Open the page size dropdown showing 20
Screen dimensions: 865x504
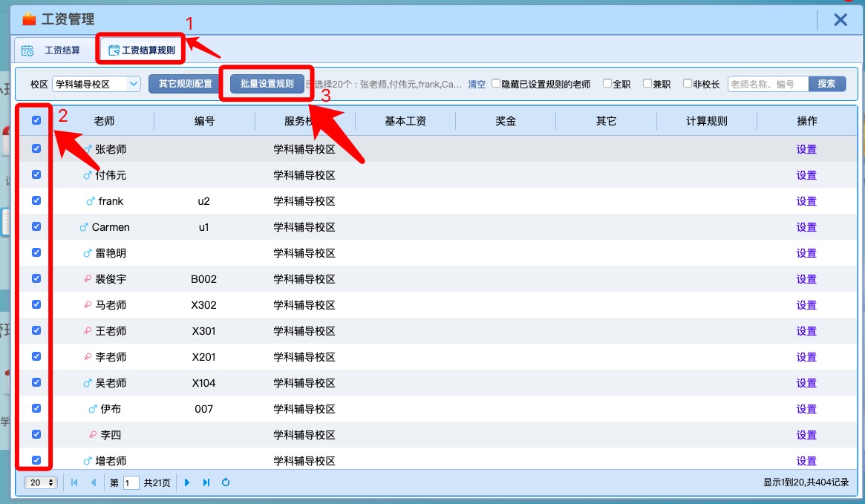coord(41,482)
